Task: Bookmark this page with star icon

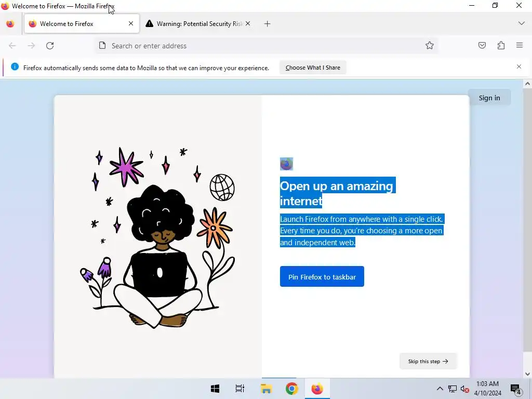Action: (x=430, y=46)
